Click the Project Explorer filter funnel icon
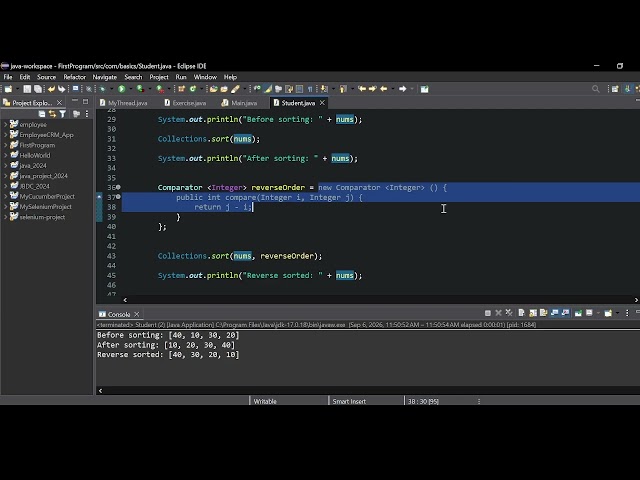640x480 pixels. [62, 114]
